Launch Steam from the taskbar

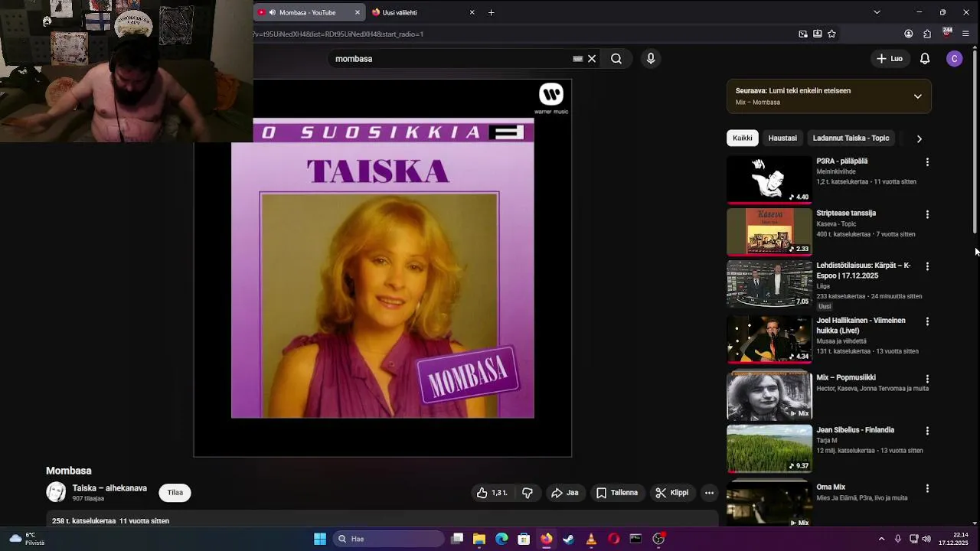click(x=568, y=539)
